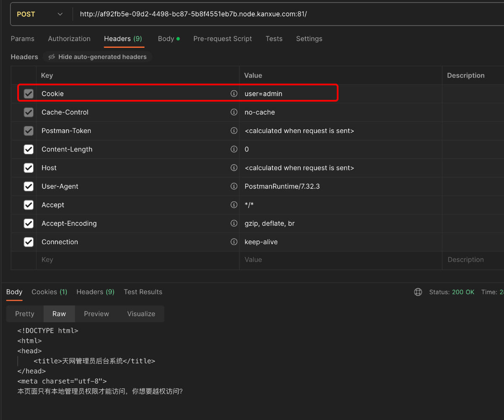The width and height of the screenshot is (504, 420).
Task: Click the info icon for Postman-Token
Action: 234,130
